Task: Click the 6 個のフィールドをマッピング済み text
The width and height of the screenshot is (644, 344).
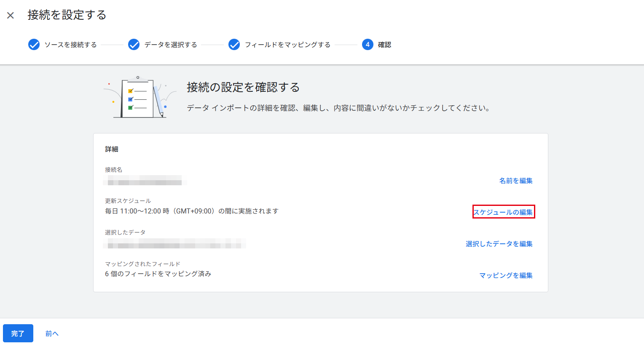Action: [x=158, y=274]
